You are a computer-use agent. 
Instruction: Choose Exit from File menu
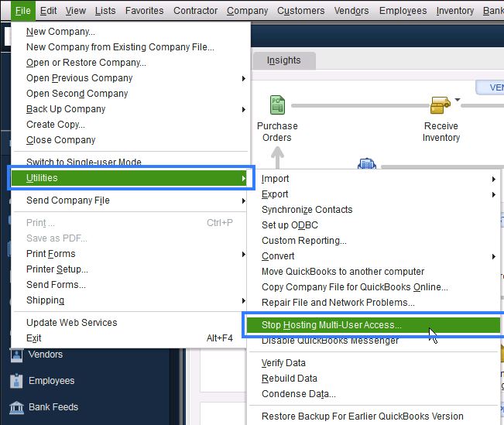click(130, 338)
